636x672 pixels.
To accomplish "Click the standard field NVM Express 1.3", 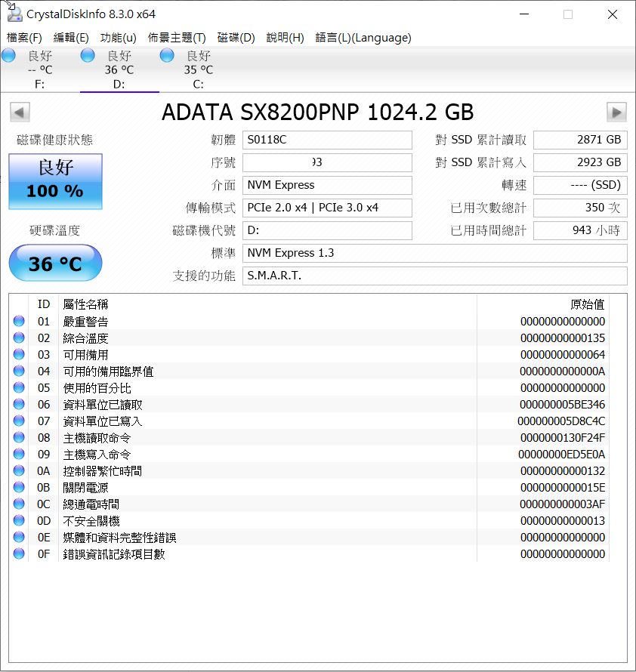I will 435,253.
